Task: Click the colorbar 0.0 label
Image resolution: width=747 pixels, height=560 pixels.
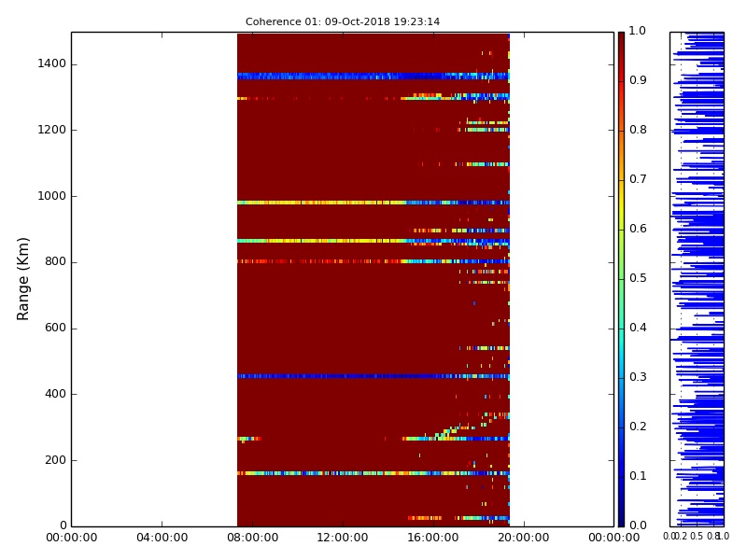Action: [638, 525]
